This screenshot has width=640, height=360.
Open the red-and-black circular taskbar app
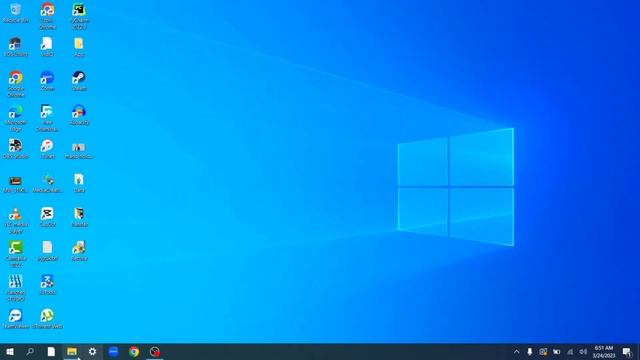click(155, 351)
